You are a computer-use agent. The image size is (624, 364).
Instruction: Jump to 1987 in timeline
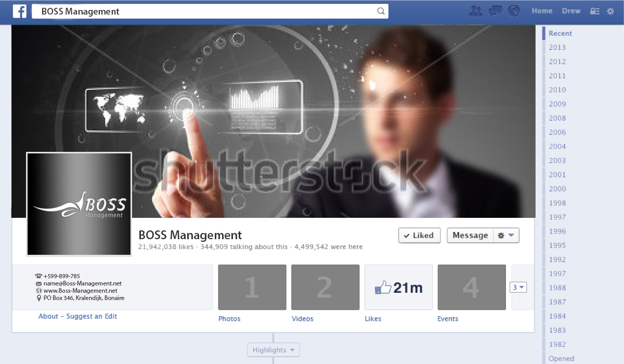pyautogui.click(x=557, y=302)
